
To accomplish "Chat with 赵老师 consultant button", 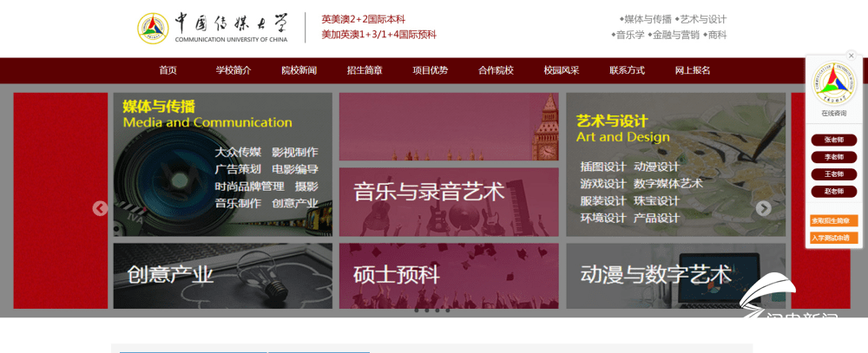I will coord(833,192).
